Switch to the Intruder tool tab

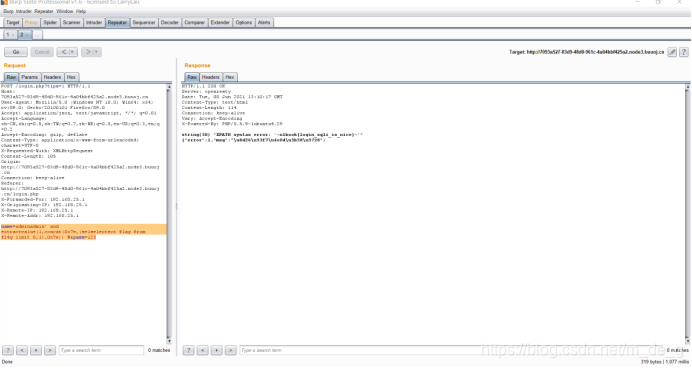point(94,23)
